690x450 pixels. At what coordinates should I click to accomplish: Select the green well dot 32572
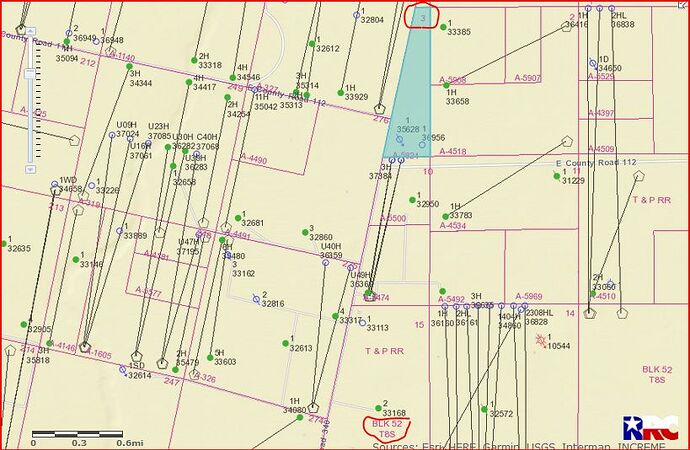pyautogui.click(x=484, y=409)
